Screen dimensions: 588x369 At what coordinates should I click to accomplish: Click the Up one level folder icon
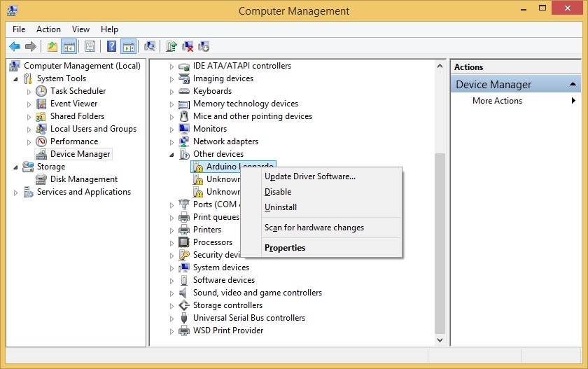[x=52, y=47]
